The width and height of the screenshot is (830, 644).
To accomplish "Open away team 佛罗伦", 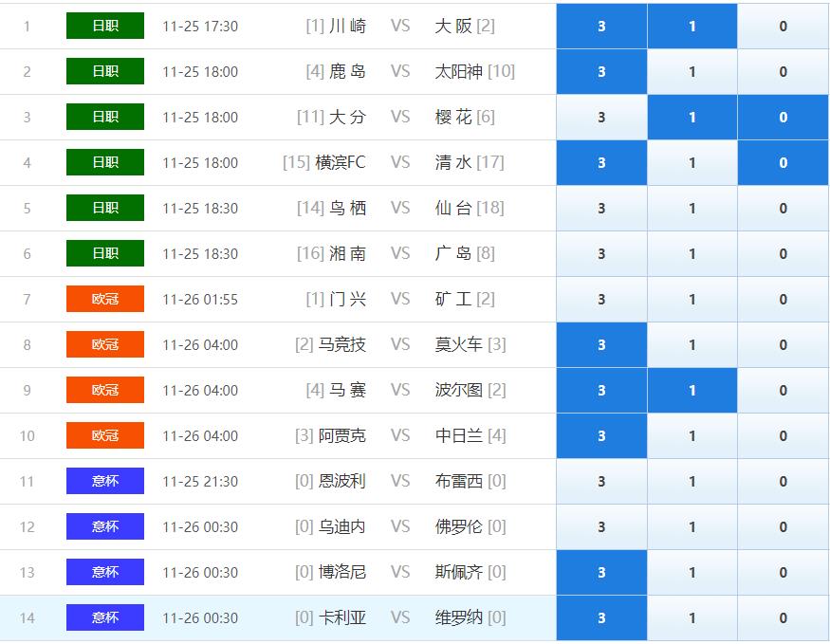I will (458, 526).
